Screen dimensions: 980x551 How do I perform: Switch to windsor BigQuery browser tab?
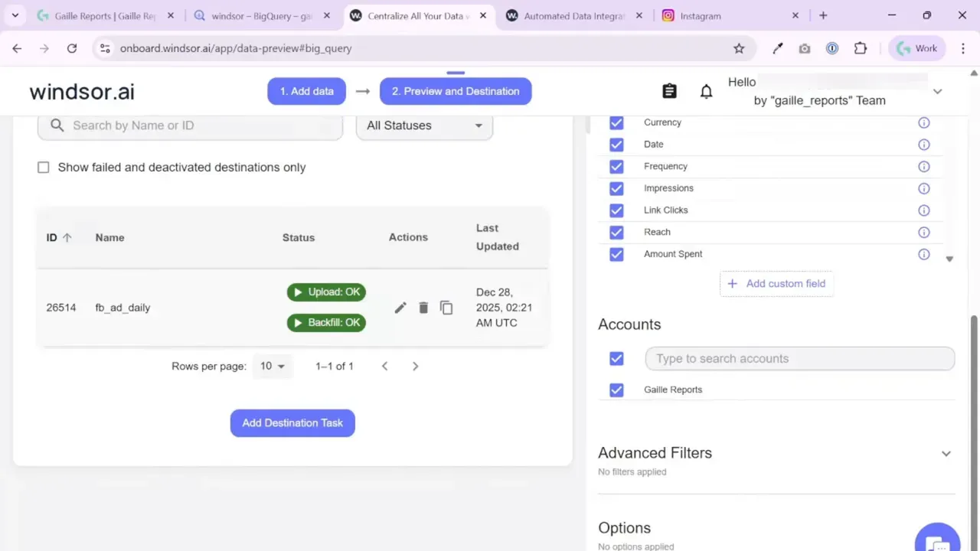click(263, 15)
